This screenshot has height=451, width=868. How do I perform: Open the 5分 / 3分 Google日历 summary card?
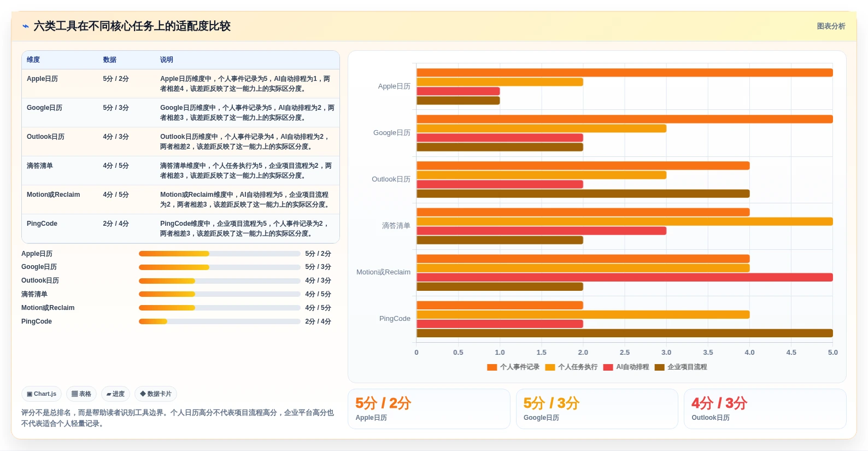tap(597, 409)
